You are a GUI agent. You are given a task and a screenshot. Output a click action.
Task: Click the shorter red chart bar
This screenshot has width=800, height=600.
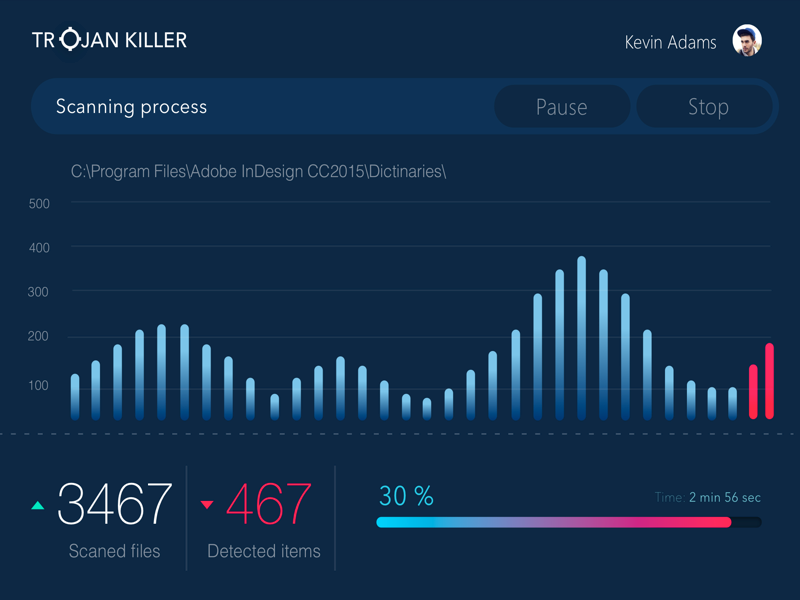pyautogui.click(x=753, y=392)
